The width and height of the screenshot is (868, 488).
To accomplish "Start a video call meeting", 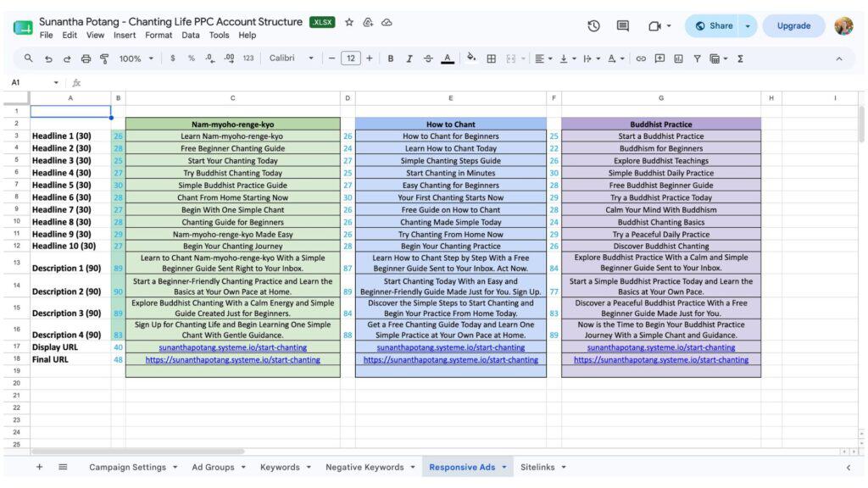I will (x=655, y=26).
